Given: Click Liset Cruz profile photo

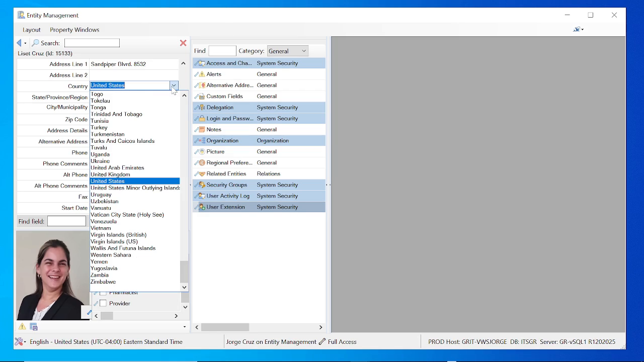Looking at the screenshot, I should [53, 276].
